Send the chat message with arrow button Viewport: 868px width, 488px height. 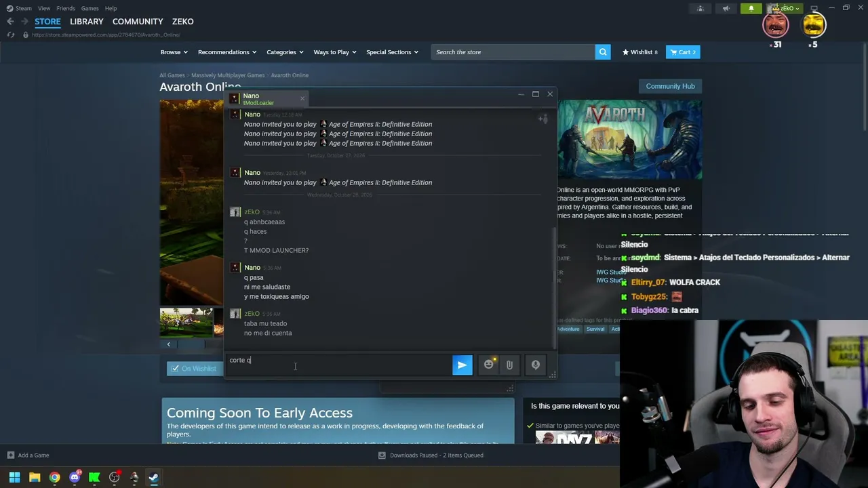pyautogui.click(x=462, y=365)
